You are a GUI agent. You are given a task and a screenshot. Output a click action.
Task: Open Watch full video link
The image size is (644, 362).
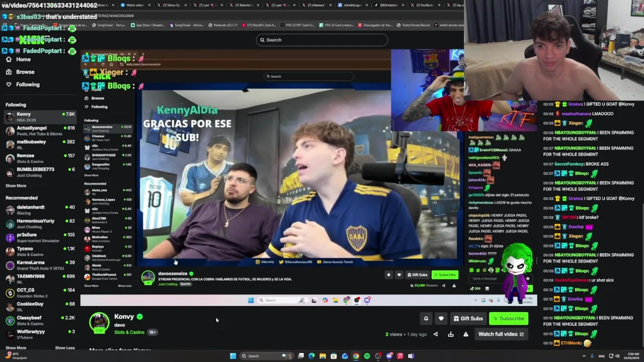click(501, 334)
